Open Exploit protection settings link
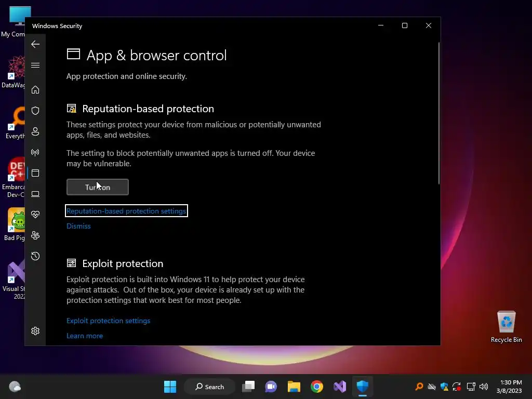This screenshot has height=399, width=532. coord(108,321)
